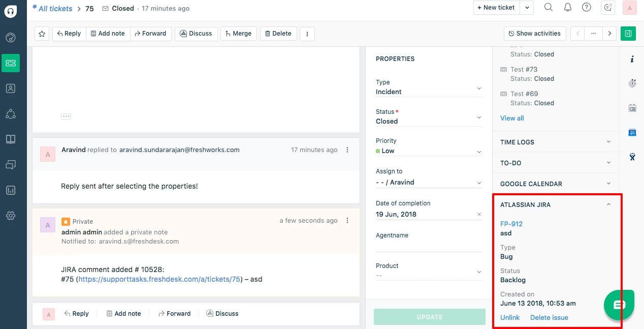Collapse the right side panel toggle
This screenshot has height=329, width=644.
click(628, 34)
